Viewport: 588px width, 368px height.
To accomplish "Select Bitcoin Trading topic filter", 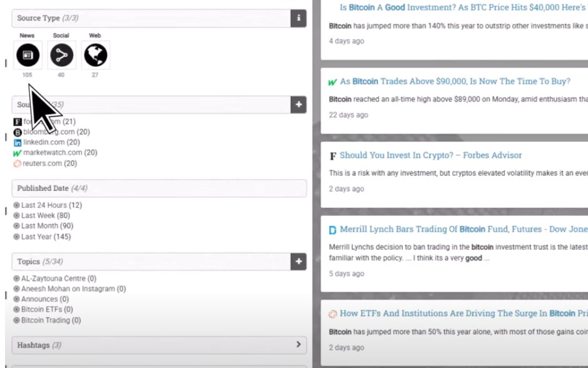I will click(48, 320).
